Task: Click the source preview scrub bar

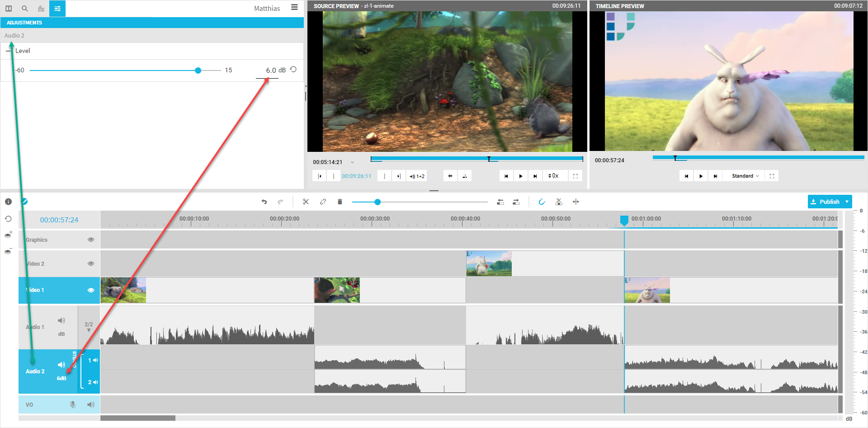Action: (x=477, y=159)
